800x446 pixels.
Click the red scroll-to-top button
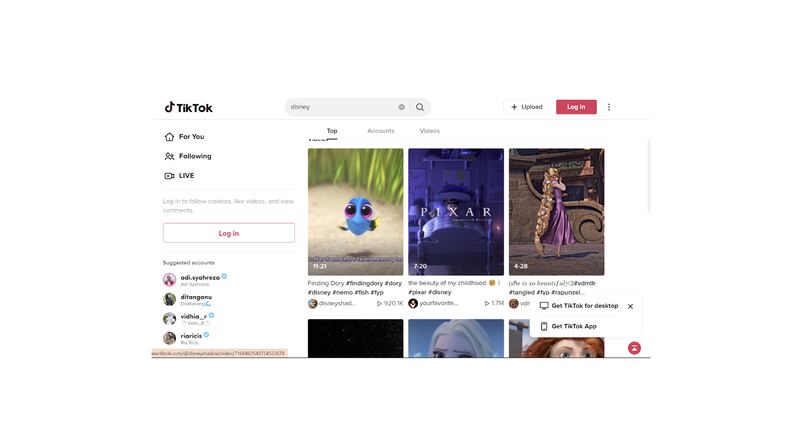634,348
